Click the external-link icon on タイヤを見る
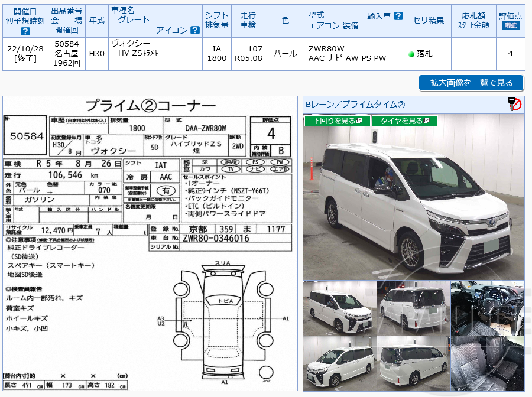Image resolution: width=532 pixels, height=397 pixels. tap(426, 119)
